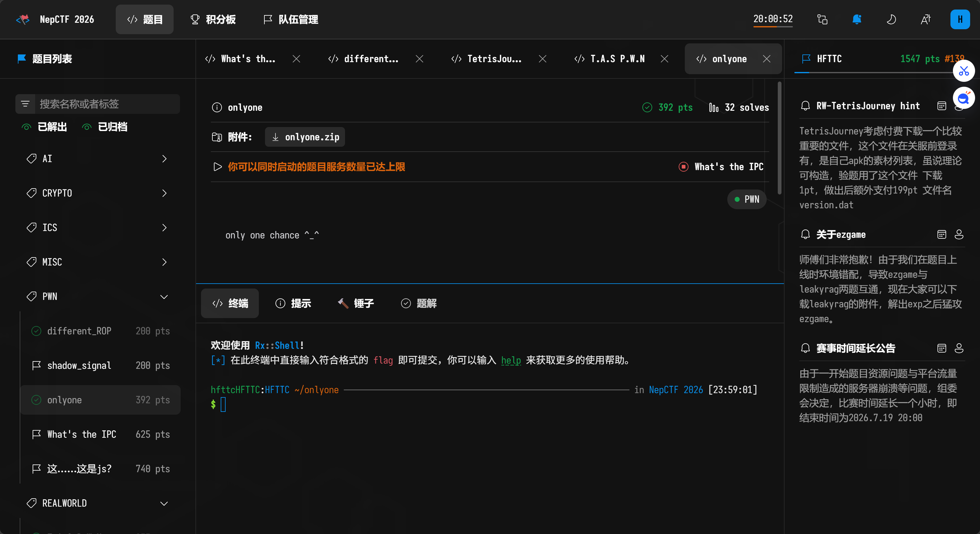980x534 pixels.
Task: Click the challenge panel vertical scrollbar
Action: tap(779, 137)
